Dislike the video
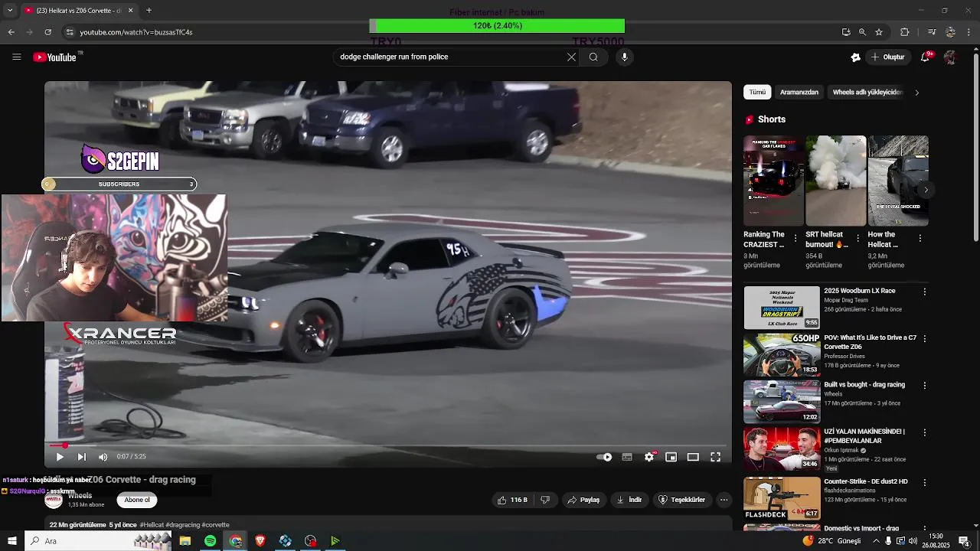980x551 pixels. (545, 500)
